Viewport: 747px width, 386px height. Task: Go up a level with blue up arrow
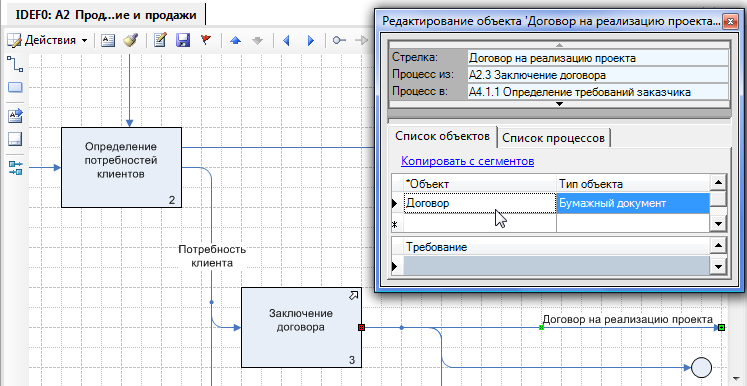pyautogui.click(x=235, y=41)
